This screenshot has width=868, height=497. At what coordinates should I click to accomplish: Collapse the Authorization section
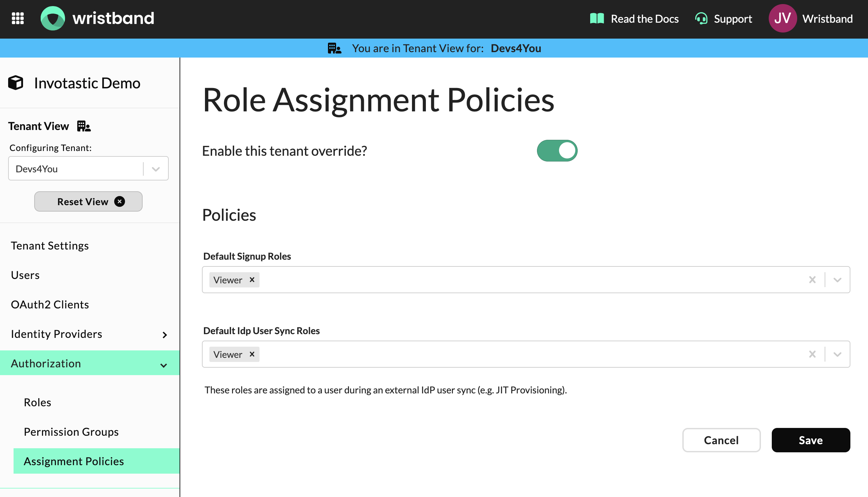[164, 365]
